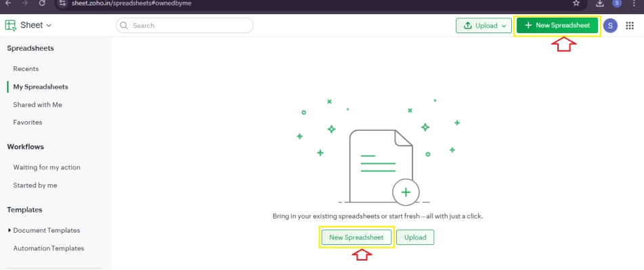Expand the Document Templates tree arrow
Image resolution: width=644 pixels, height=270 pixels.
point(9,230)
